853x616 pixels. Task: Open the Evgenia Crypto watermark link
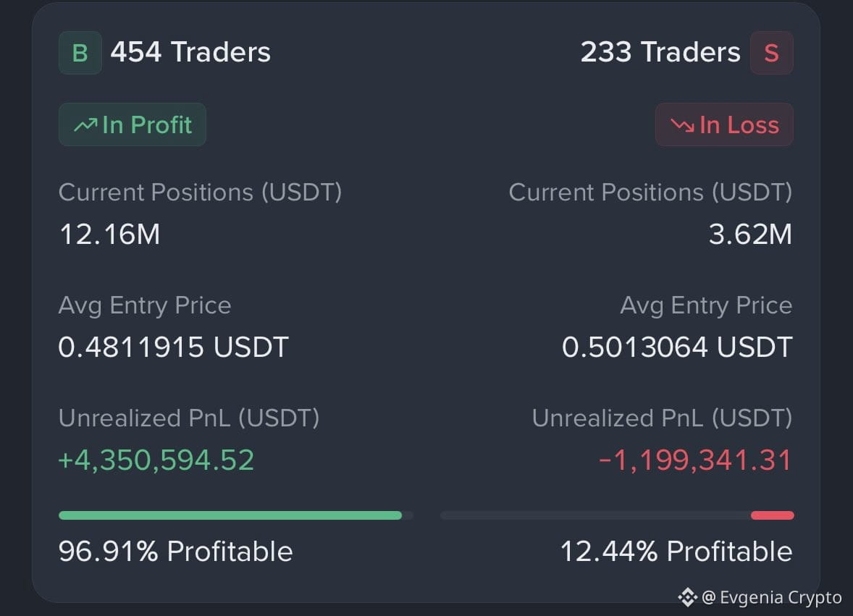coord(772,597)
